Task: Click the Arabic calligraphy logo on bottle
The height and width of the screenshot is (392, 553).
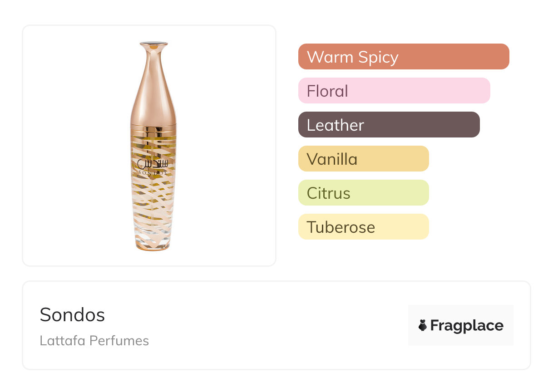Action: point(153,164)
